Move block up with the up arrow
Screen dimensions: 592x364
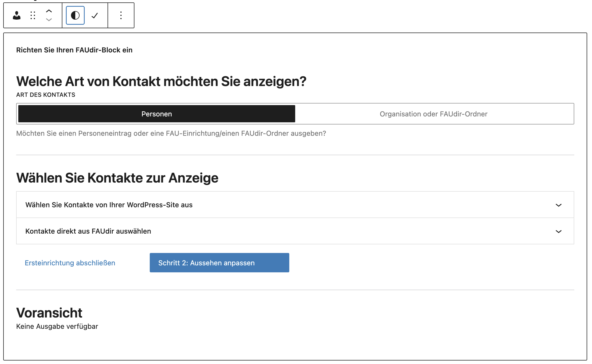pos(49,11)
